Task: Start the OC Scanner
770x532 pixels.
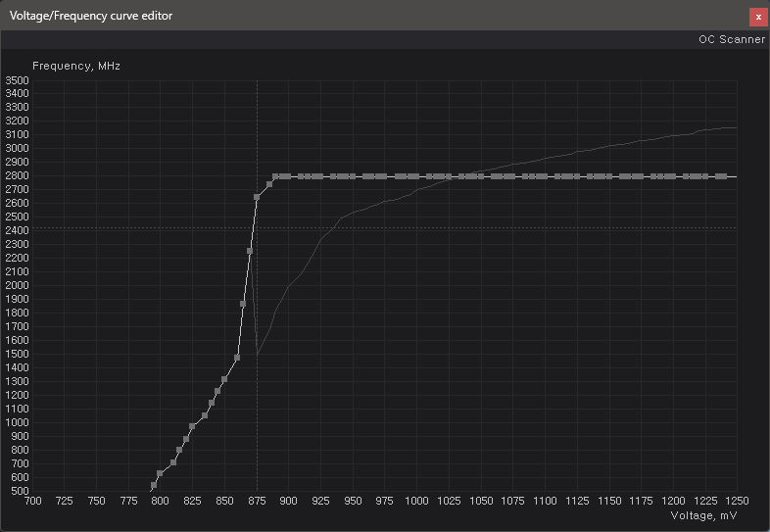Action: [x=731, y=40]
